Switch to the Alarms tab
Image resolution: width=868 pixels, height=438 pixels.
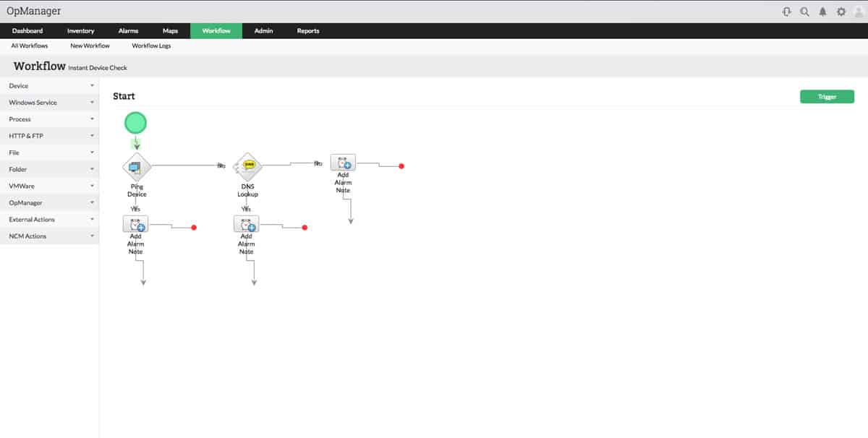[128, 31]
